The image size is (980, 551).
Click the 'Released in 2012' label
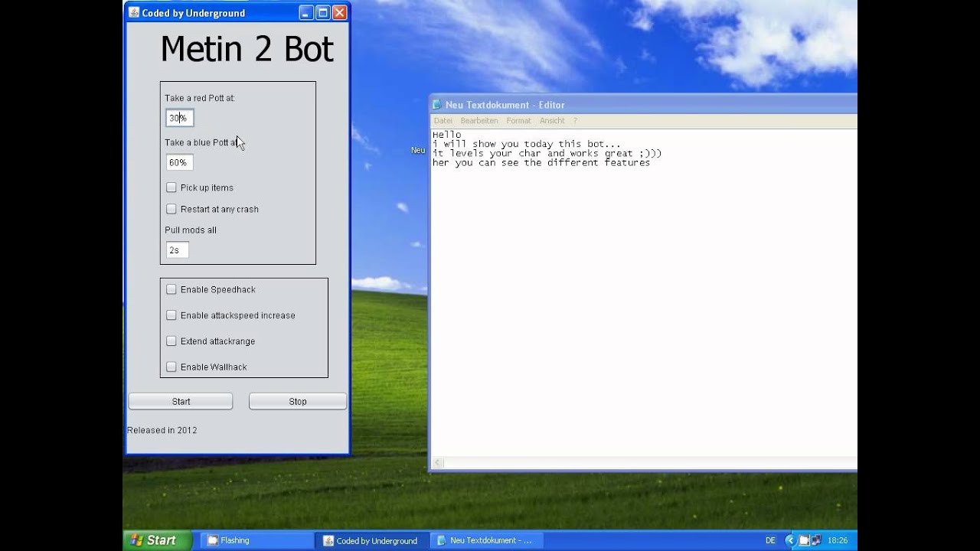tap(162, 430)
